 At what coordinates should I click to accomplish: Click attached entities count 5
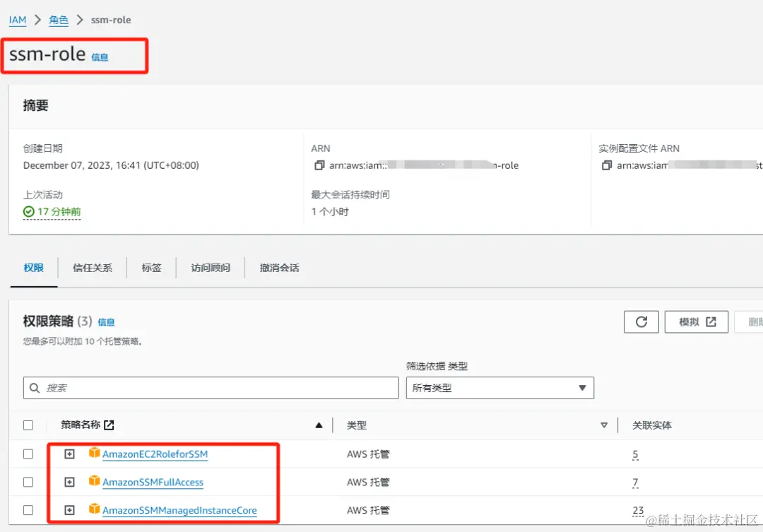point(635,454)
